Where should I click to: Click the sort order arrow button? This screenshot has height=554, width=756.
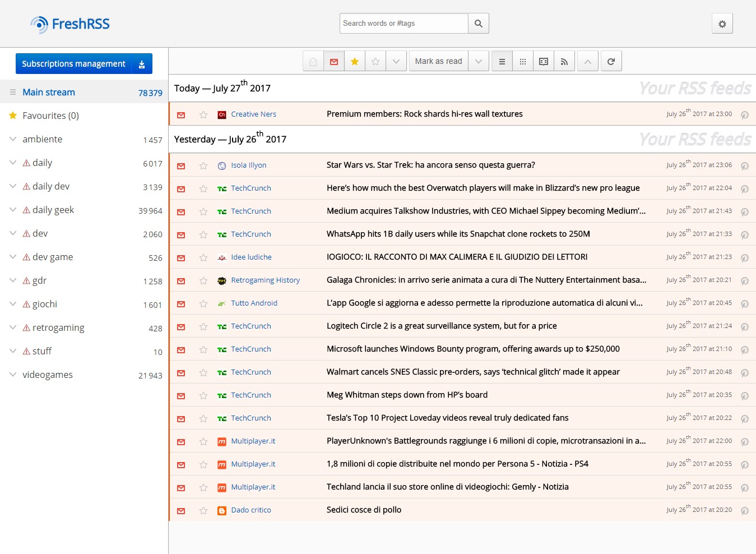pyautogui.click(x=587, y=61)
